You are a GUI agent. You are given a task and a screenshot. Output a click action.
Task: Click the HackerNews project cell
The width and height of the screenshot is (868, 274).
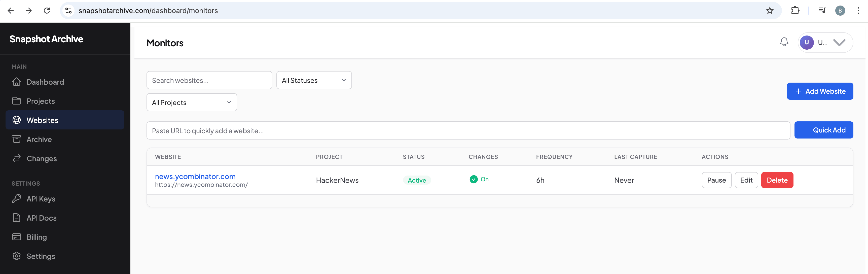[337, 180]
